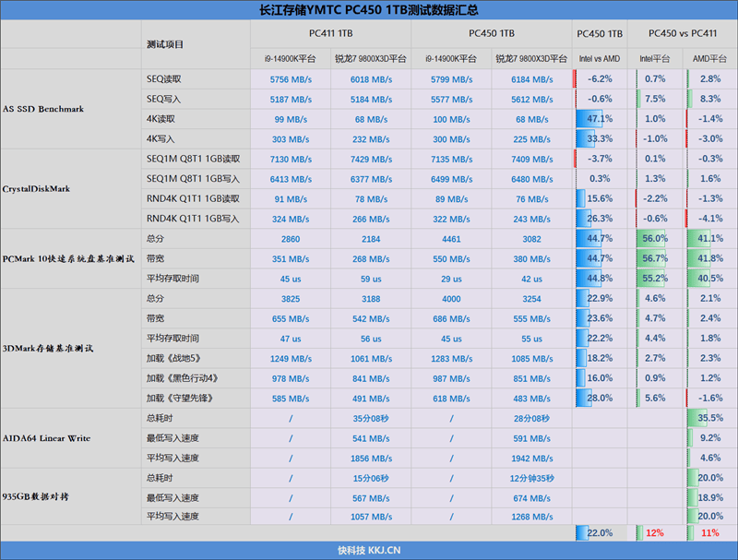The image size is (738, 560).
Task: Click the "Intel vs AMD" sub-header
Action: point(600,59)
